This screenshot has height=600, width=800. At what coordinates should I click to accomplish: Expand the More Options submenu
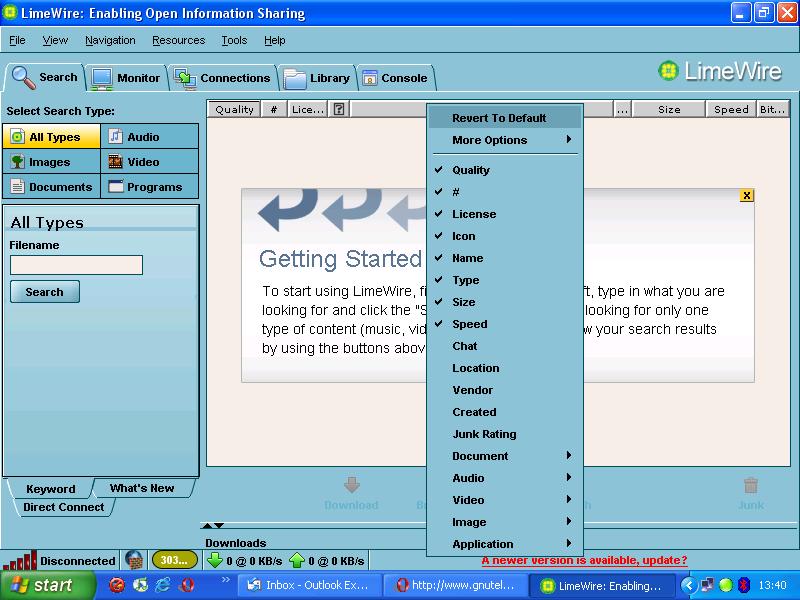point(505,140)
